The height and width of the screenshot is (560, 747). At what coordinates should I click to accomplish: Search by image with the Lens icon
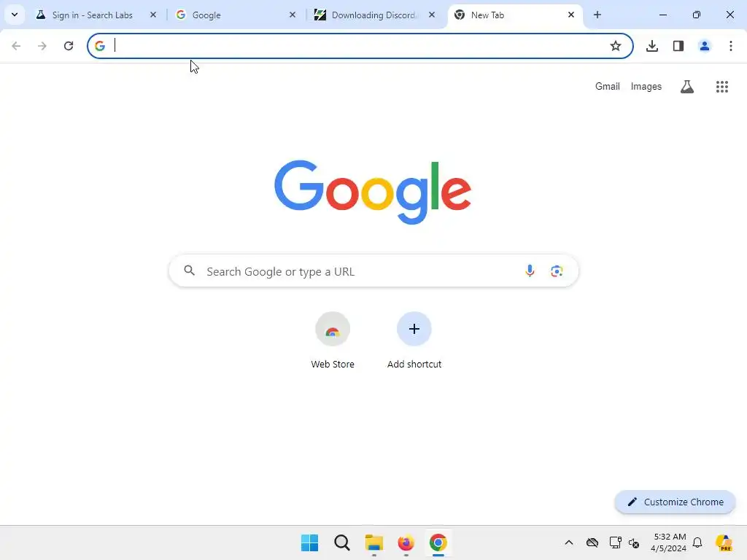[557, 271]
